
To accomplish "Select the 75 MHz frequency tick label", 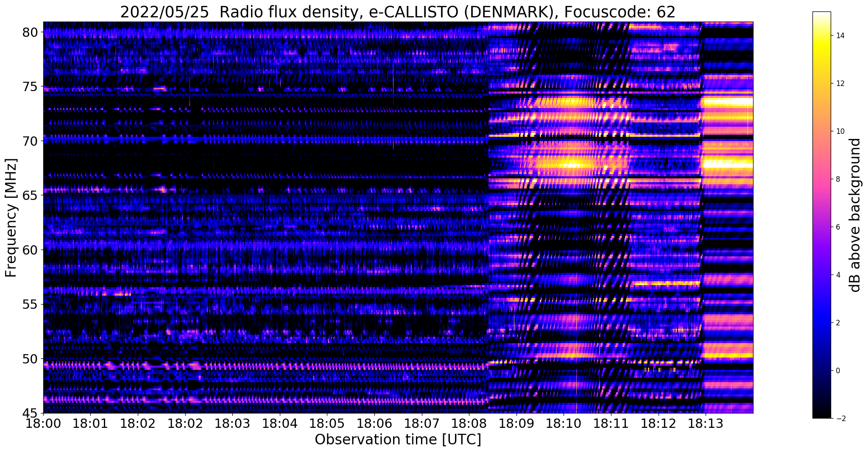I will [x=31, y=87].
